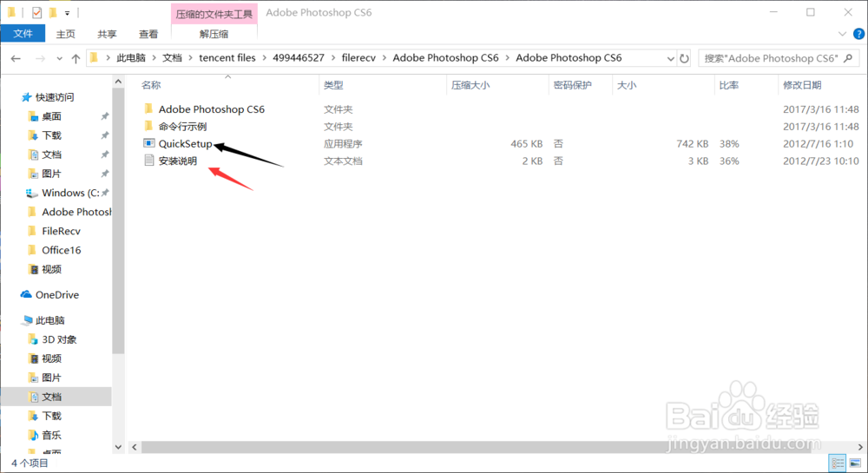Sort by the 名称 column header
The image size is (868, 473).
point(151,85)
